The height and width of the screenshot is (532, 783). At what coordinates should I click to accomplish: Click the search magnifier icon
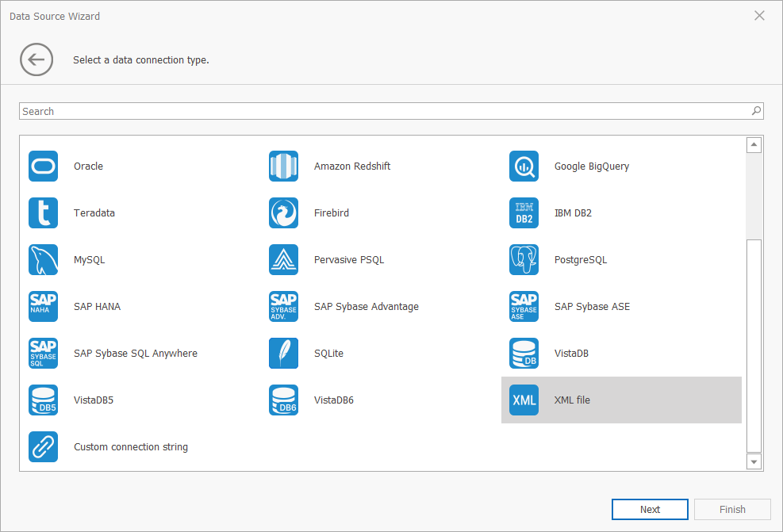tap(756, 112)
